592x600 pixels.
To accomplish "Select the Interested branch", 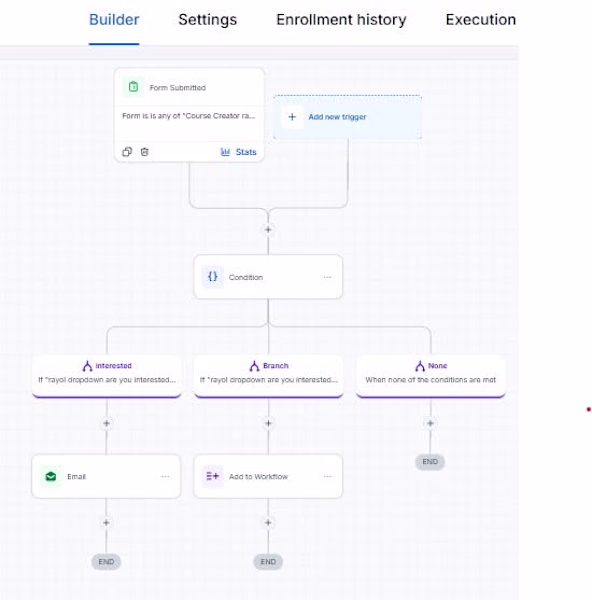I will [x=107, y=376].
